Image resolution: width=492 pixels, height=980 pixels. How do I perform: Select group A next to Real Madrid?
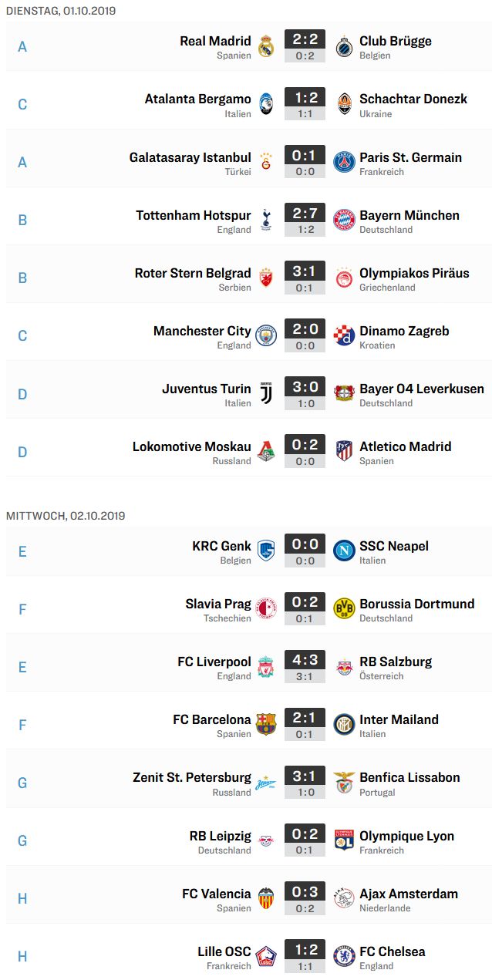(x=22, y=46)
